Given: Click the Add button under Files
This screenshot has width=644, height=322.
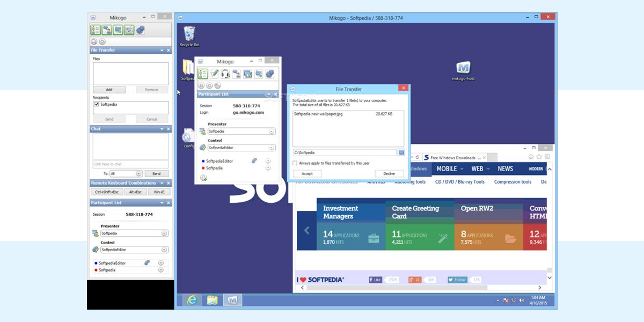Looking at the screenshot, I should tap(109, 90).
